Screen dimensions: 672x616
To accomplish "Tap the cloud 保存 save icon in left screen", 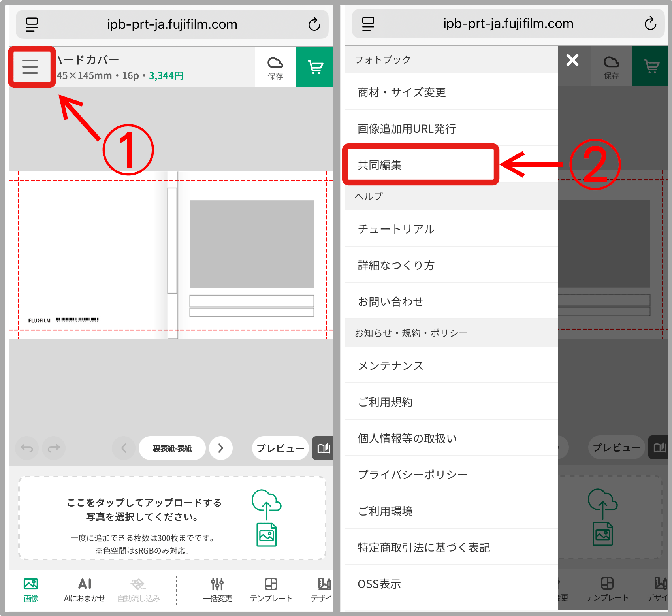I will 275,67.
